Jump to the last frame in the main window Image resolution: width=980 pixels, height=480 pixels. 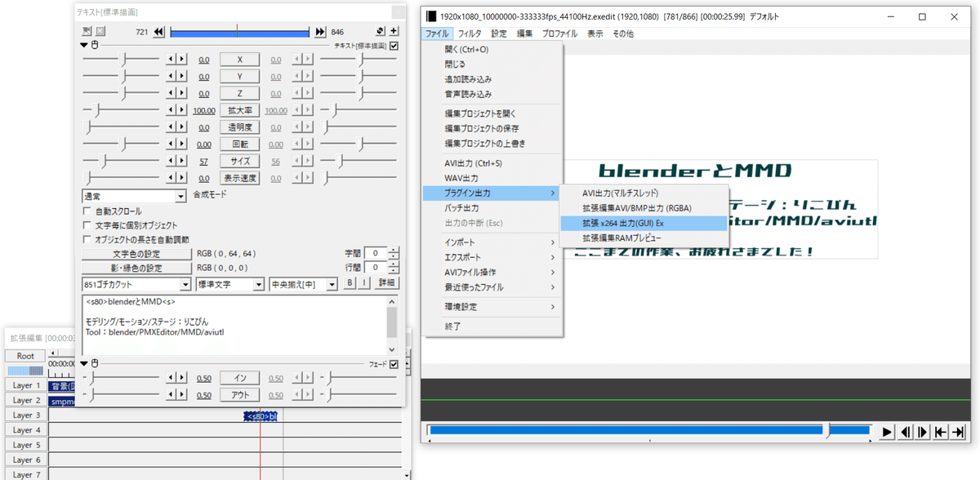(959, 432)
